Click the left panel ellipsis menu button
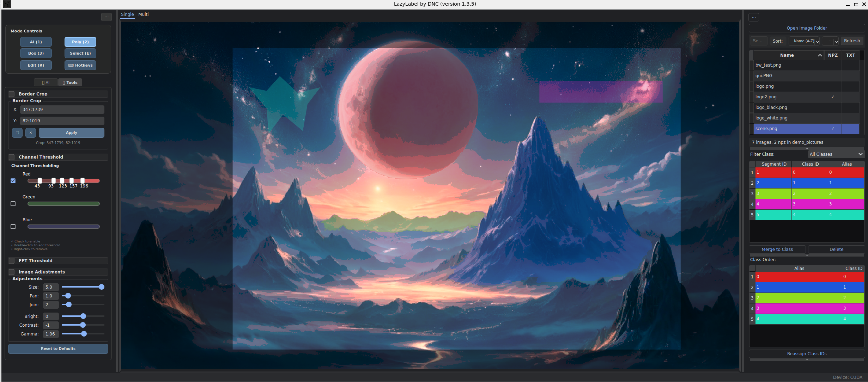 (x=106, y=17)
